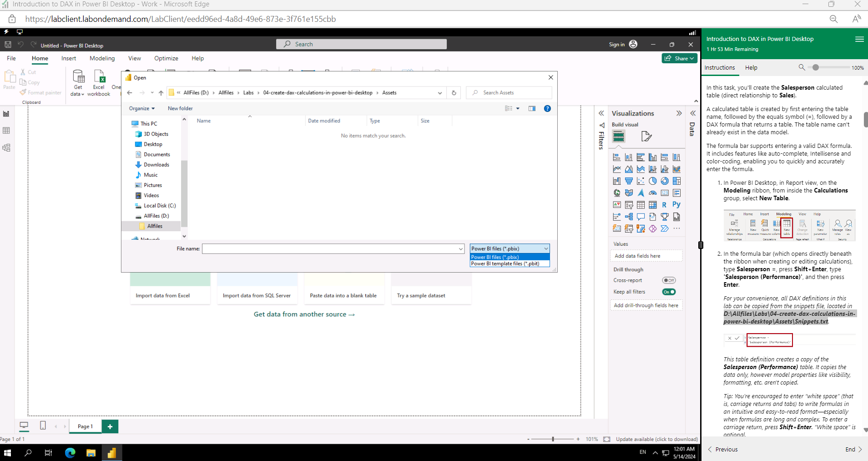
Task: Open the Organize dropdown menu
Action: pos(141,108)
